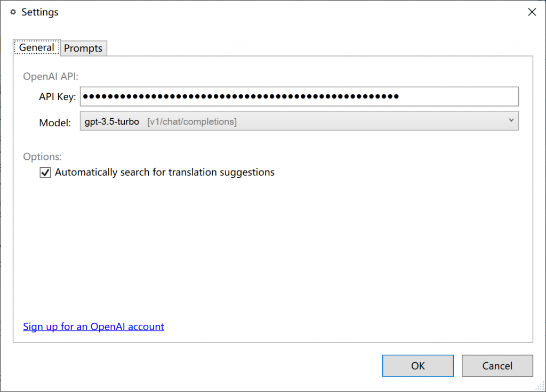This screenshot has height=392, width=546.
Task: Untick the automatic translation suggestions checkbox
Action: point(45,173)
